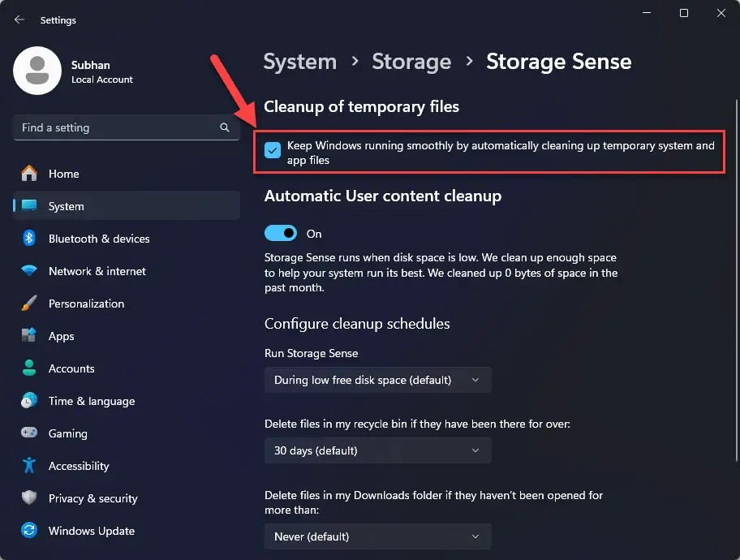The width and height of the screenshot is (740, 560).
Task: Turn off Automatic User content cleanup
Action: pos(280,233)
